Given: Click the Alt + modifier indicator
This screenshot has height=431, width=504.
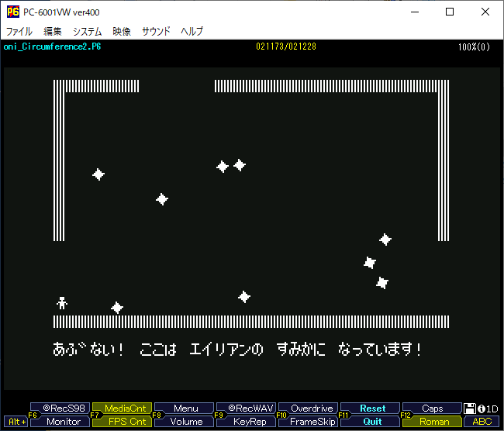Looking at the screenshot, I should (x=17, y=422).
